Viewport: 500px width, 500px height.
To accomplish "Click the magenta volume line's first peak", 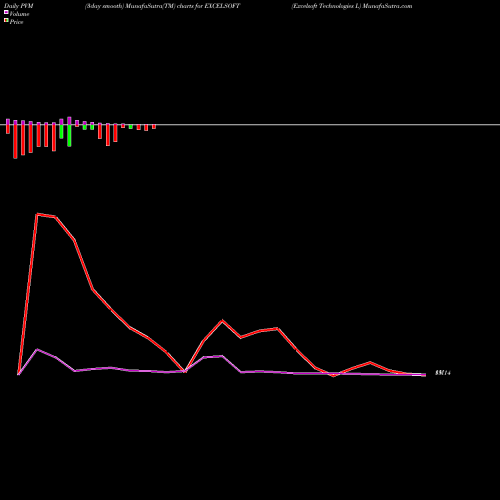I will [x=37, y=349].
